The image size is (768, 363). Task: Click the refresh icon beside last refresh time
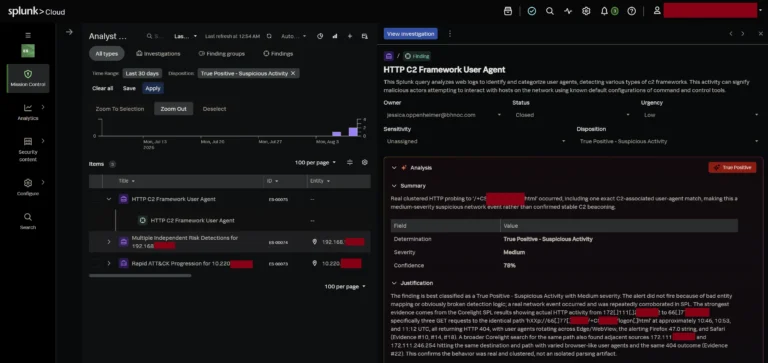pyautogui.click(x=269, y=36)
